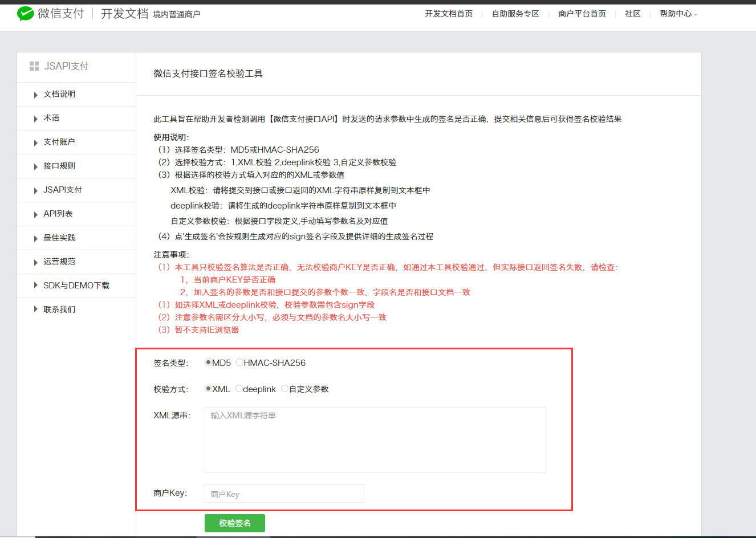
Task: Expand the SDK与DEMO下载 sidebar arrow
Action: pyautogui.click(x=36, y=286)
